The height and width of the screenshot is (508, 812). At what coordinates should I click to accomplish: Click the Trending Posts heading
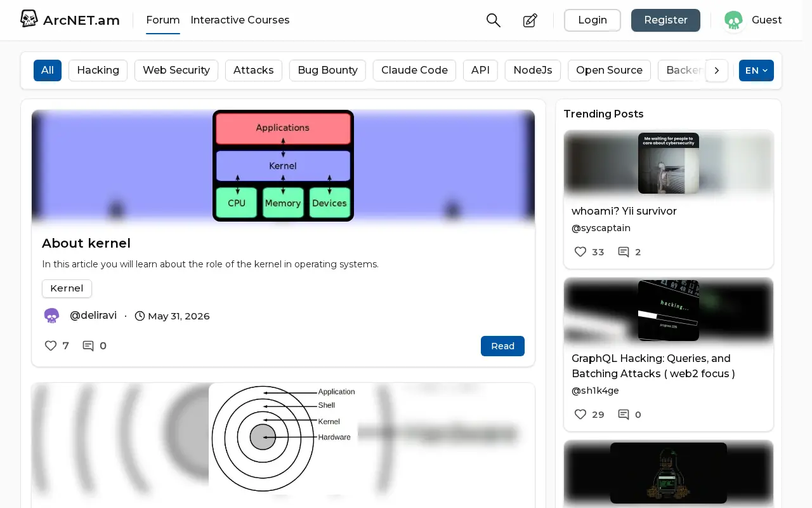tap(603, 114)
